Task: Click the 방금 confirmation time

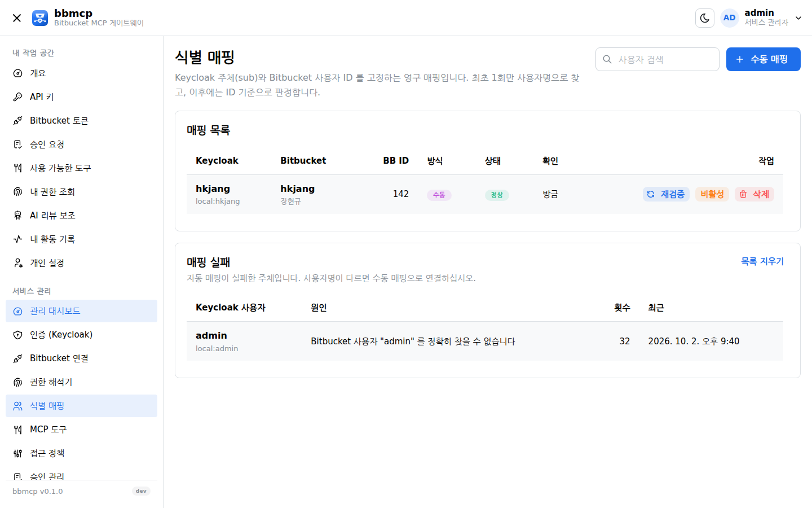Action: (x=550, y=194)
